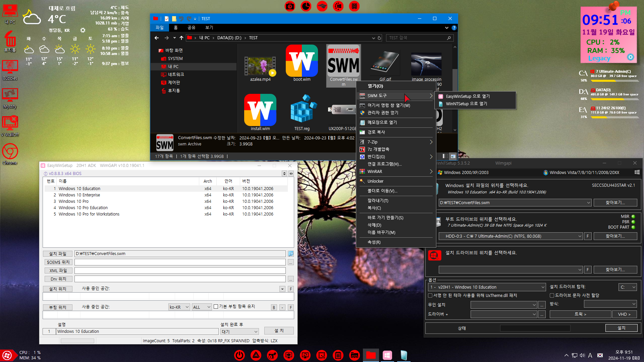Click the 트윅 > button
Screen dimensions: 644x362
click(x=580, y=314)
